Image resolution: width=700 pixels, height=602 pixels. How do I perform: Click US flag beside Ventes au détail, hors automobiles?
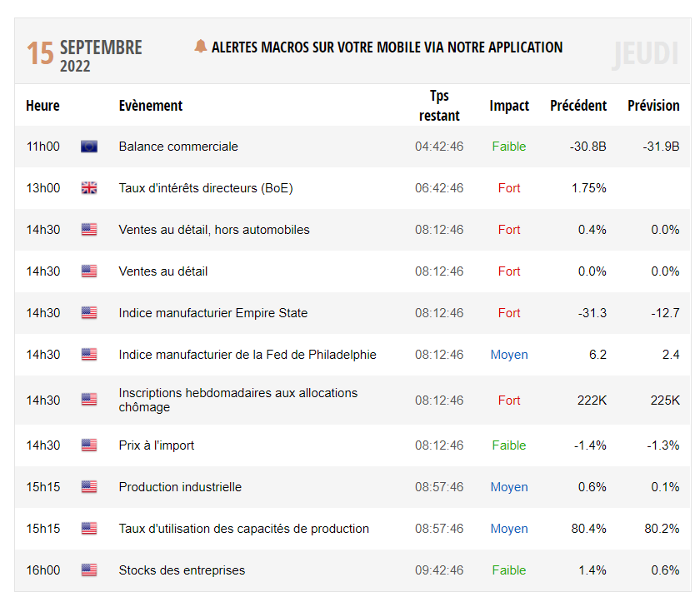[x=89, y=230]
